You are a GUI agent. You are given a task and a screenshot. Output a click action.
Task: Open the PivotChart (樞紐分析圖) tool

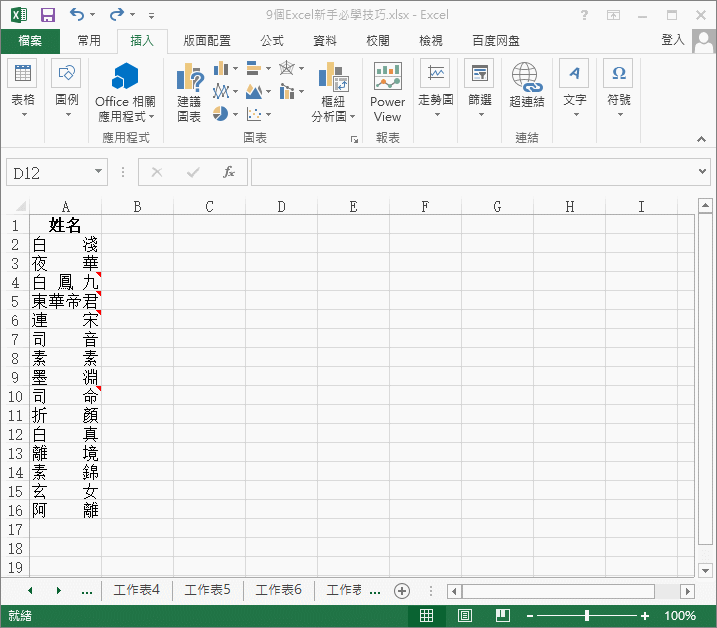[x=332, y=90]
